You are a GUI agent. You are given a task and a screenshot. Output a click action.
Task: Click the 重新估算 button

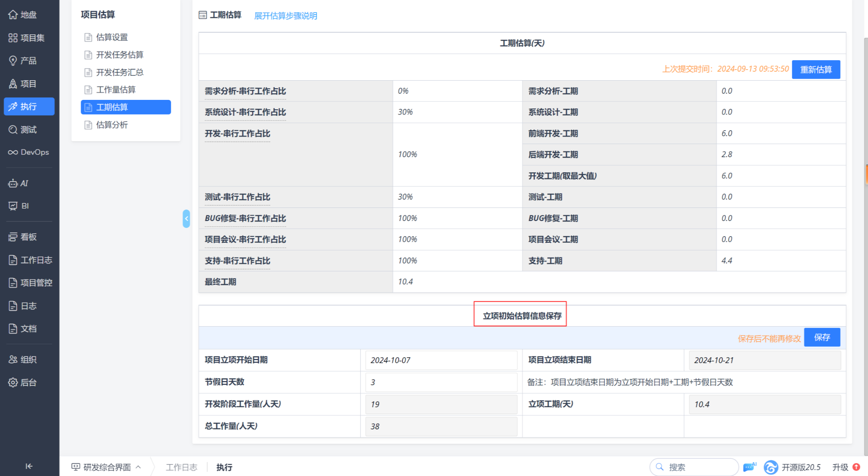coord(816,70)
